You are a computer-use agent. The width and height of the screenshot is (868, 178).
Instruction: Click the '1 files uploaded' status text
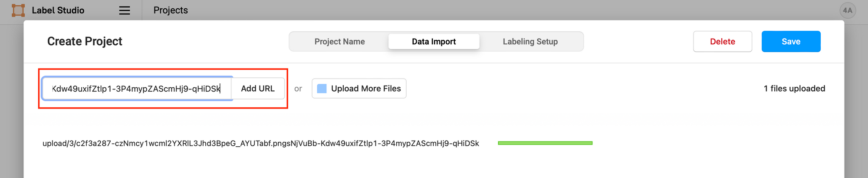(794, 89)
